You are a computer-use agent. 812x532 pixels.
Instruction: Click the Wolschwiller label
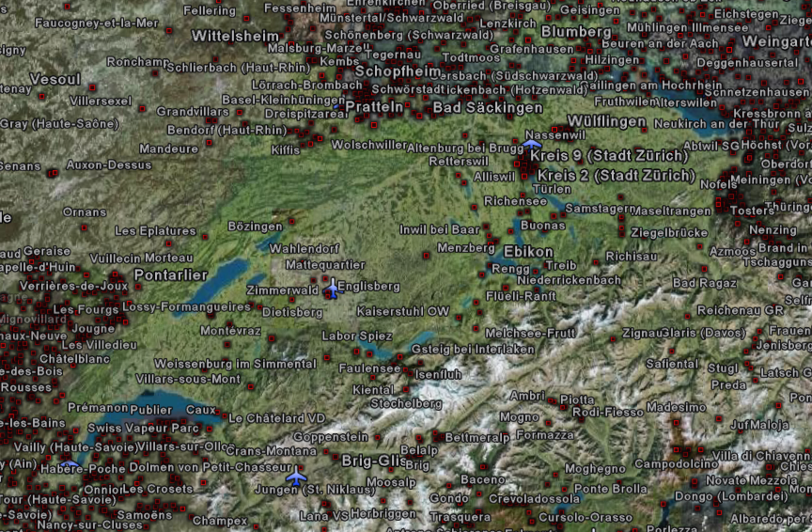pyautogui.click(x=369, y=145)
